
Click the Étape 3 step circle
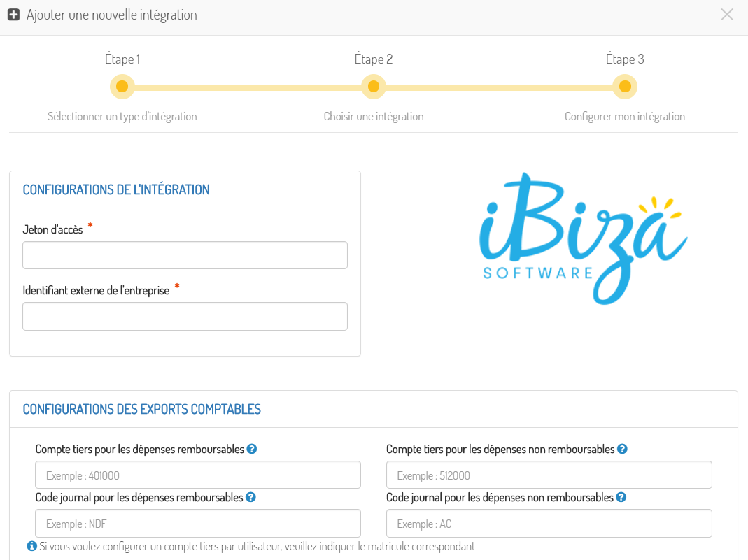pyautogui.click(x=625, y=87)
